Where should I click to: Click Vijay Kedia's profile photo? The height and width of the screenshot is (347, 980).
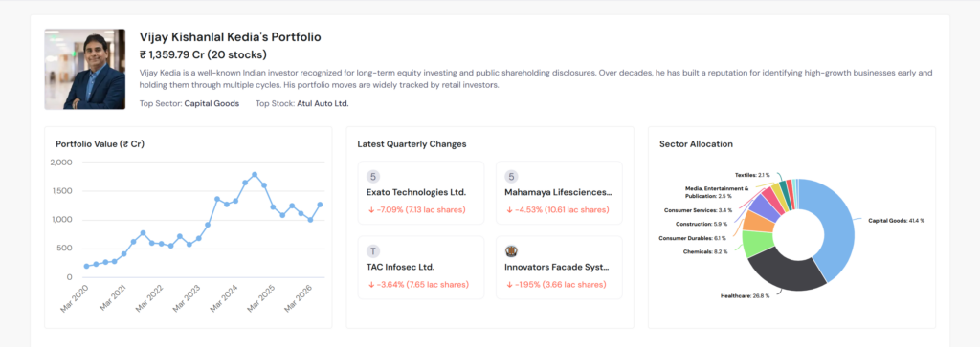click(x=85, y=69)
